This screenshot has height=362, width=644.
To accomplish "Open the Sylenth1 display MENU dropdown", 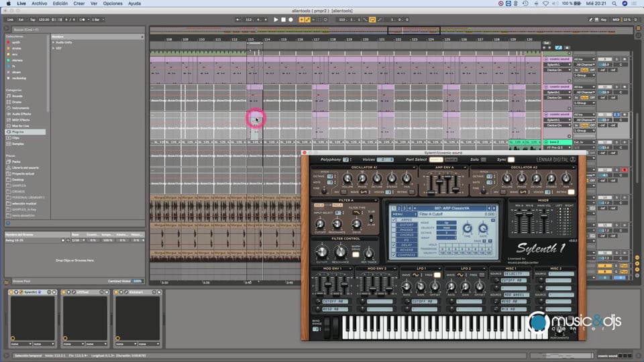I will [x=404, y=215].
